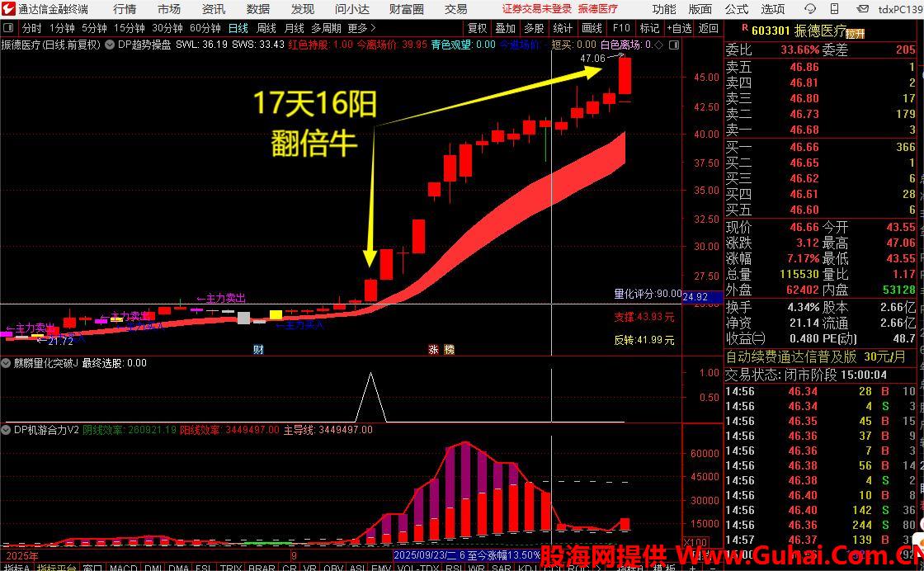
Task: Select the 日线 daily period
Action: [238, 28]
